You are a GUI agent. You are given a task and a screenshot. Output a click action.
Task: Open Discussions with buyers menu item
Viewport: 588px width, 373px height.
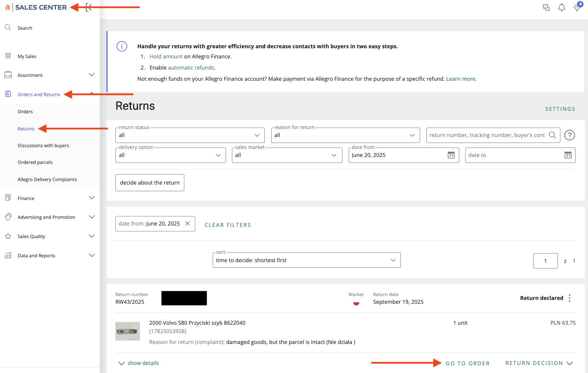click(x=43, y=145)
